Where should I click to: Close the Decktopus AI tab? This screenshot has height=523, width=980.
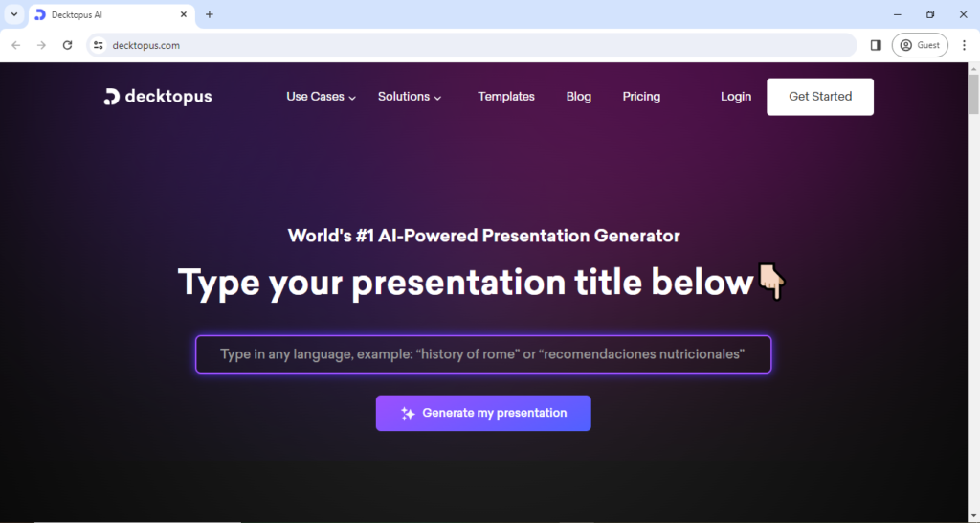[184, 14]
